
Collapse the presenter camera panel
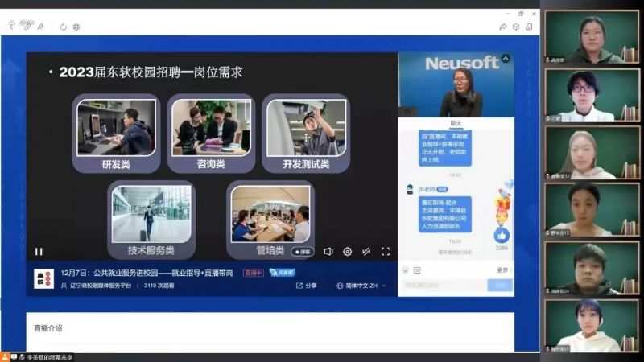pyautogui.click(x=506, y=59)
